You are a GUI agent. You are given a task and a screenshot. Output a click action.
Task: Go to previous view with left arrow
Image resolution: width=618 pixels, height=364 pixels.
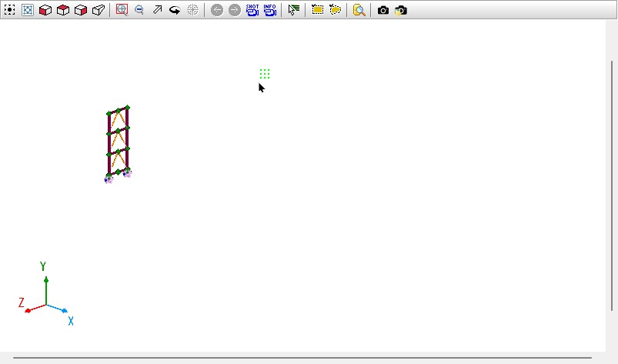pyautogui.click(x=217, y=10)
